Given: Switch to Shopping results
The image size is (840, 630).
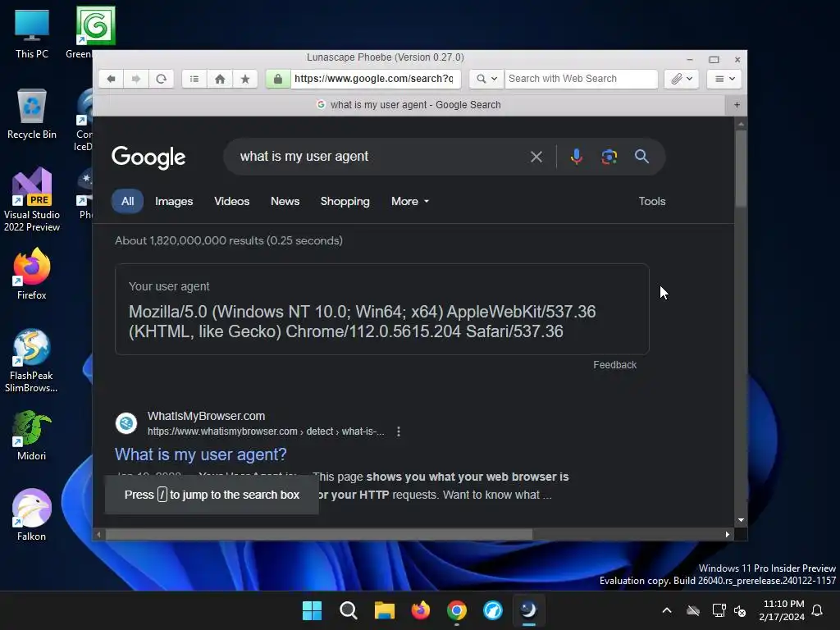Looking at the screenshot, I should click(345, 202).
